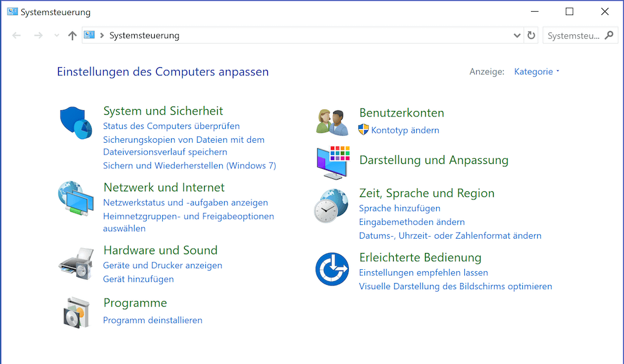Click the Kontotyp ändern link
The height and width of the screenshot is (364, 624).
(x=405, y=130)
